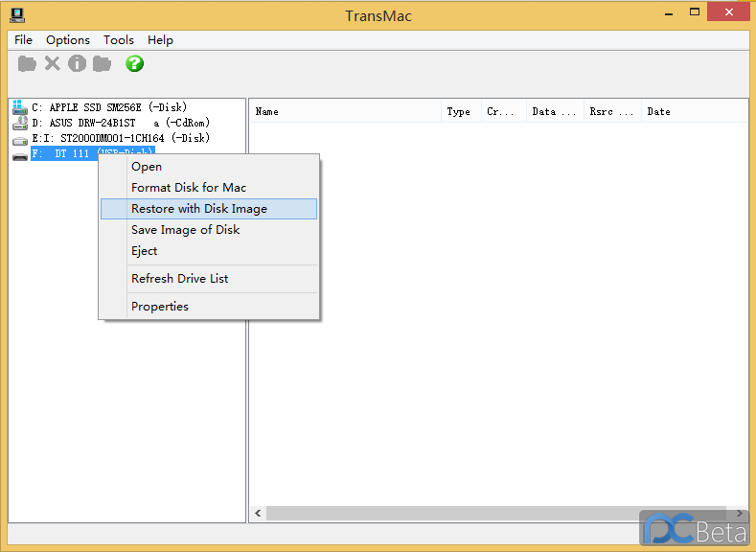Choose Restore with Disk Image
The width and height of the screenshot is (756, 552).
199,209
